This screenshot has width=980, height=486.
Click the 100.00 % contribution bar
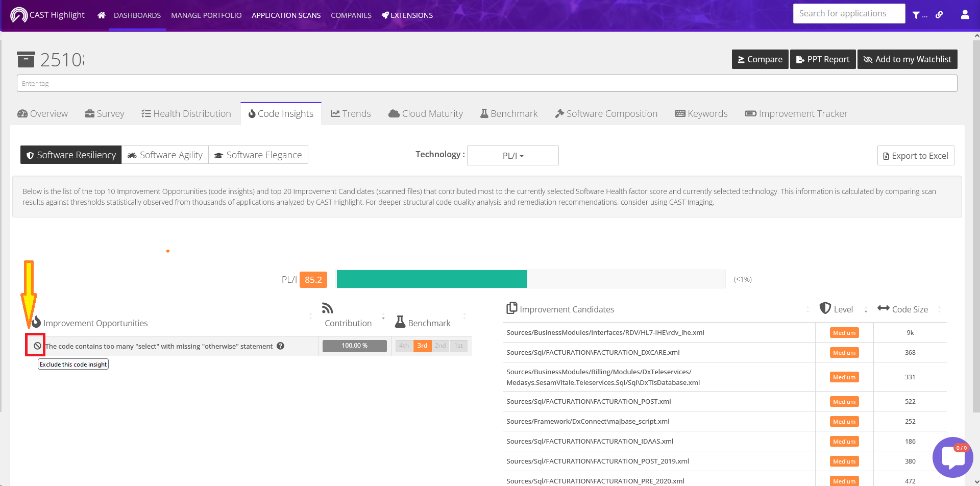coord(355,346)
